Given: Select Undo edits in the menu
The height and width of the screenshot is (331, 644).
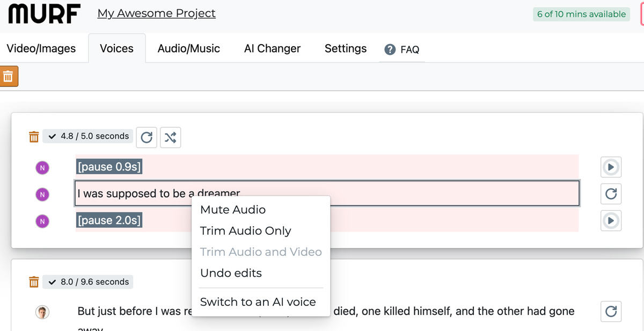Looking at the screenshot, I should (x=231, y=273).
